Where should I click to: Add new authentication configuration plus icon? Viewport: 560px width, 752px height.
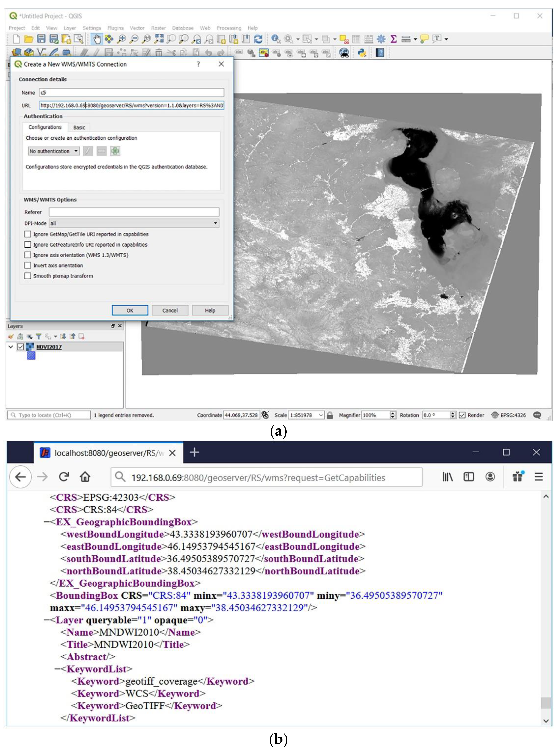tap(115, 151)
